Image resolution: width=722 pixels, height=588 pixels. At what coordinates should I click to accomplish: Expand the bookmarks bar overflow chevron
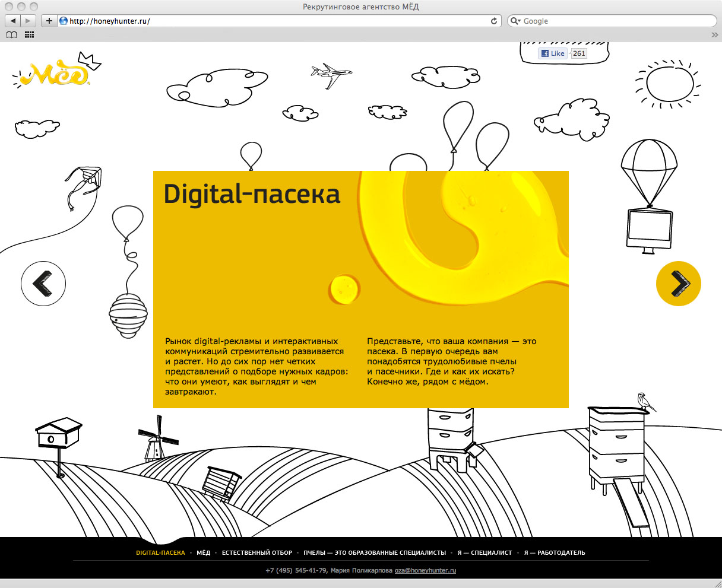tap(714, 35)
